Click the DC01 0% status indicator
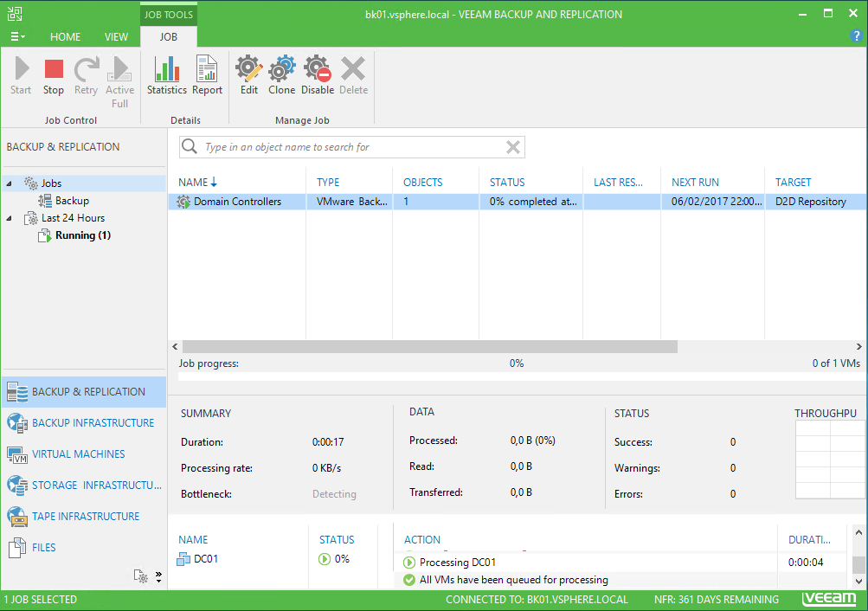 [x=334, y=559]
